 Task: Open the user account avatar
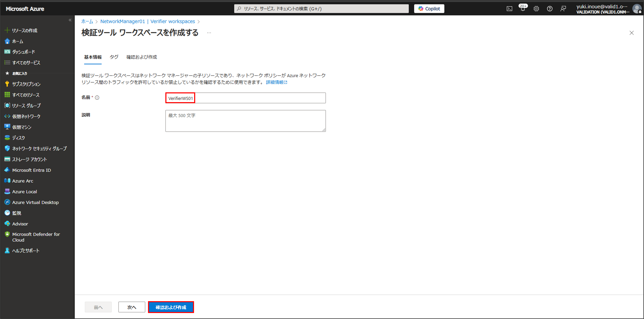(x=637, y=9)
